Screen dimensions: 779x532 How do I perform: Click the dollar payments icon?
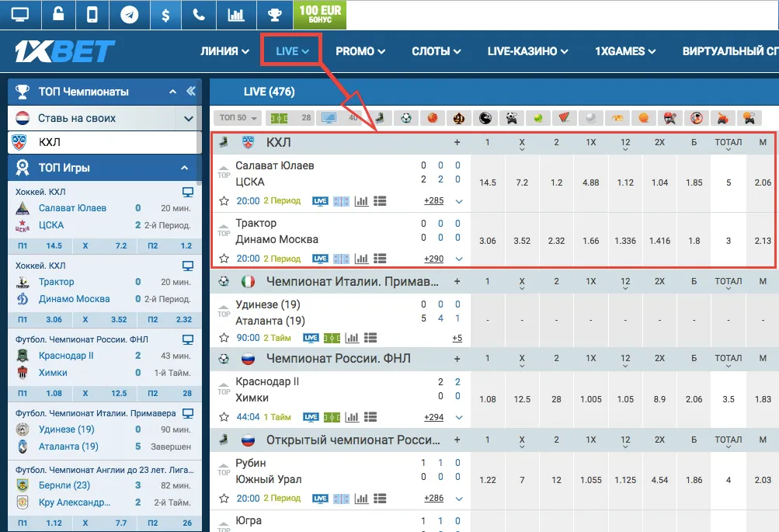165,15
